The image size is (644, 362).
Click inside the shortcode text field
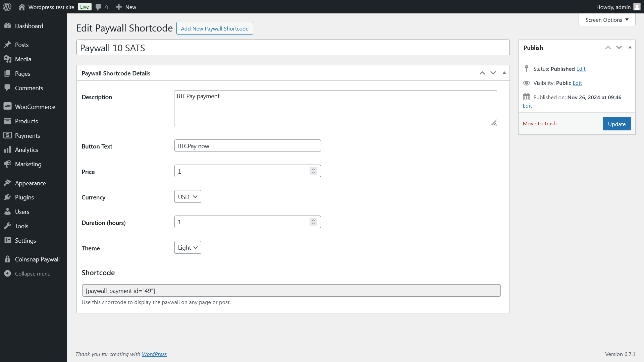[x=291, y=290]
